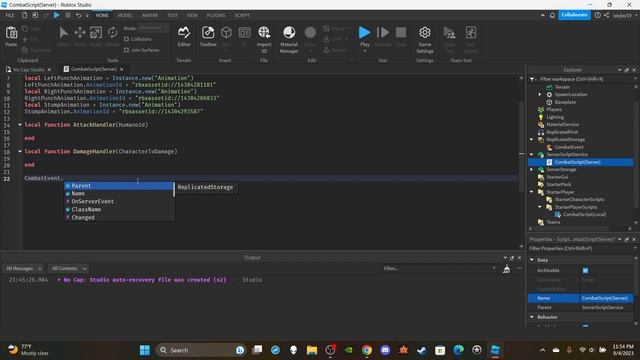
Task: Choose the Move tool
Action: click(x=80, y=33)
